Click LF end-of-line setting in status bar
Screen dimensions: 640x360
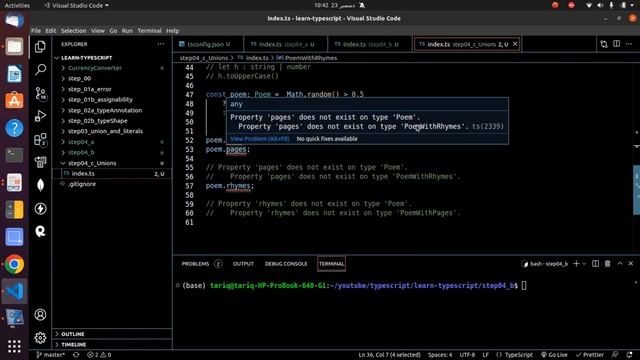pyautogui.click(x=485, y=355)
